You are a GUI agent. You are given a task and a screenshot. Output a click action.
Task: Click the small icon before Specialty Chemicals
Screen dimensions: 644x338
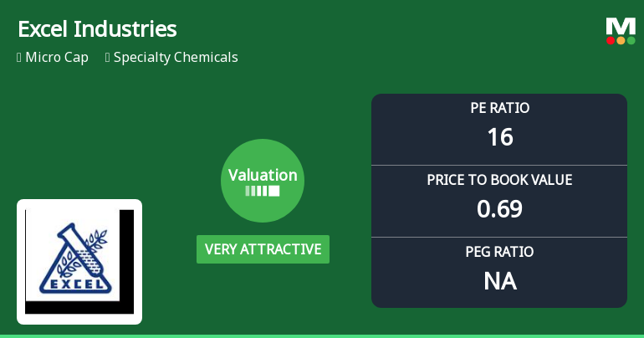click(x=108, y=58)
